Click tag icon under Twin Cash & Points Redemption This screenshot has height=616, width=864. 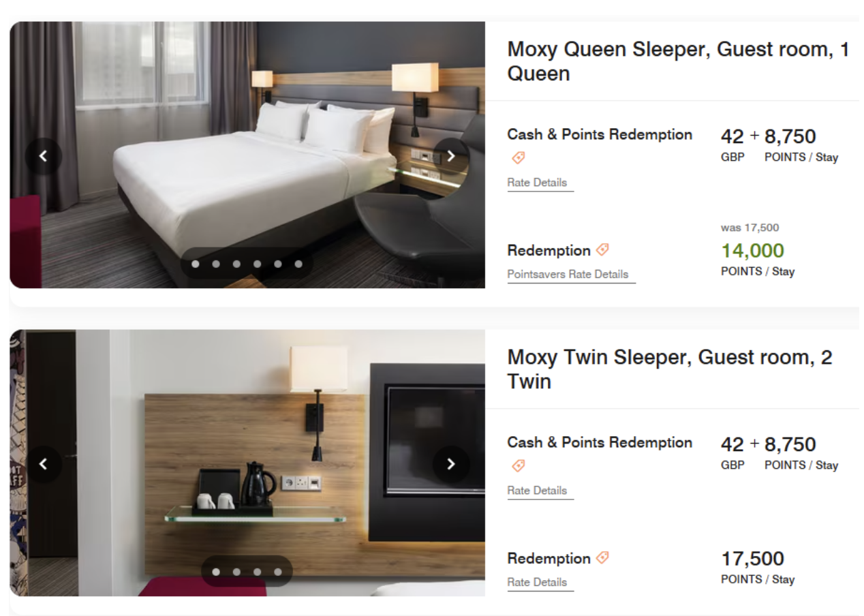point(518,466)
